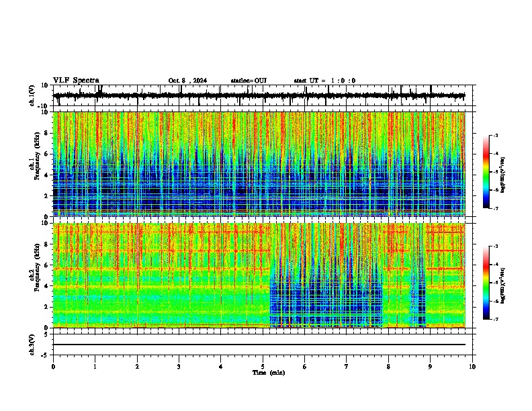Click the flat black ch.3 voltage trace
Viewport: 532px width, 411px height.
coord(259,345)
